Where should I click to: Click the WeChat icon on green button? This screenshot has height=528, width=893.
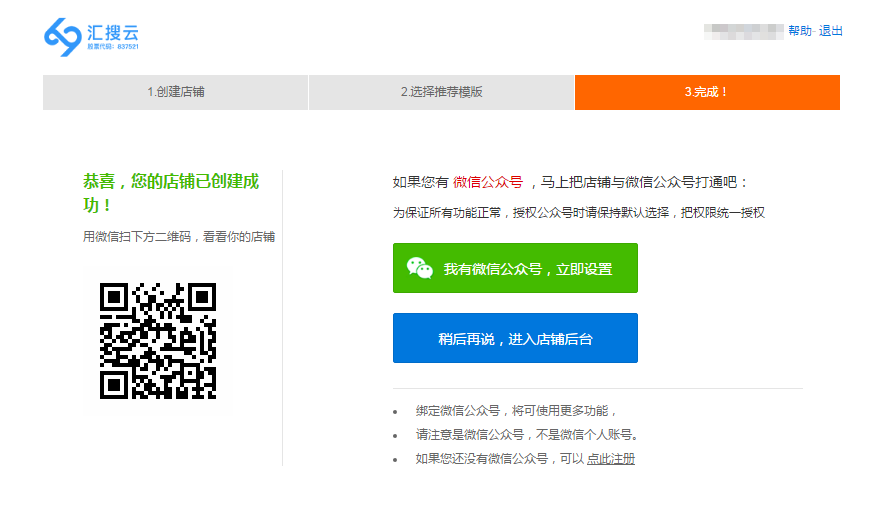(419, 268)
